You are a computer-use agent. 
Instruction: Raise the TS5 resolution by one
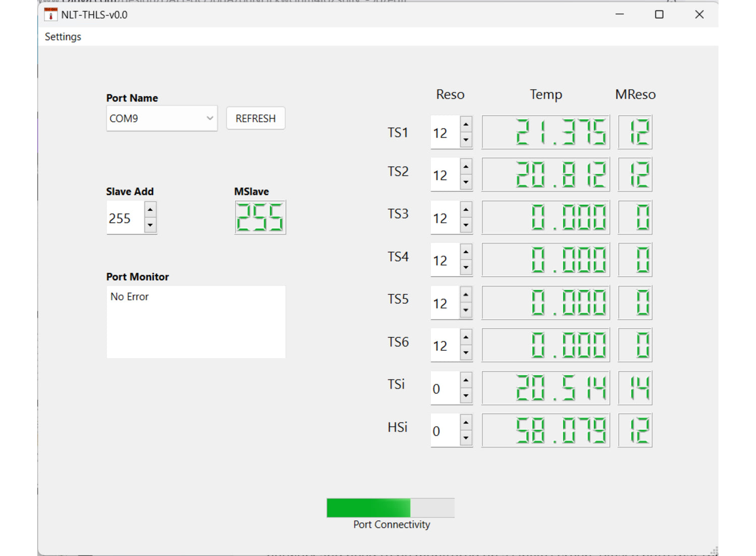coord(466,294)
